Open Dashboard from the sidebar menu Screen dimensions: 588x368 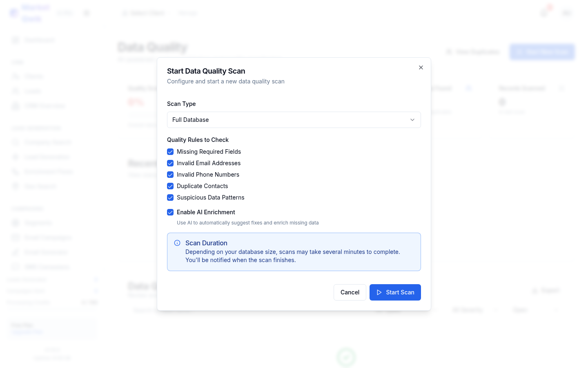click(39, 40)
